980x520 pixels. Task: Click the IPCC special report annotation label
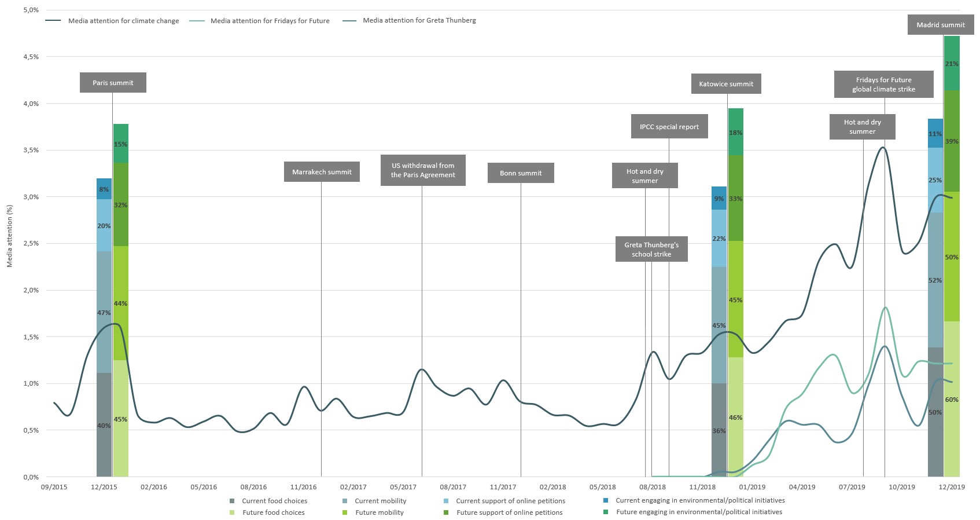coord(669,127)
